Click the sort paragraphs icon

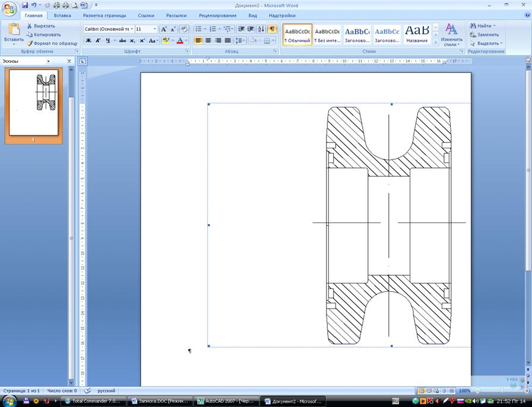coord(261,29)
